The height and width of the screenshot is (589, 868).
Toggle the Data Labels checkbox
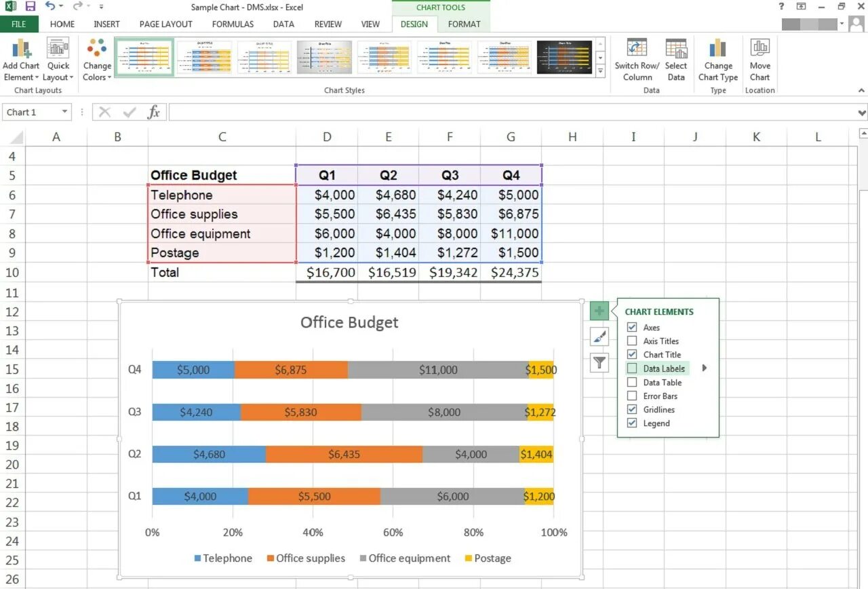click(x=632, y=368)
